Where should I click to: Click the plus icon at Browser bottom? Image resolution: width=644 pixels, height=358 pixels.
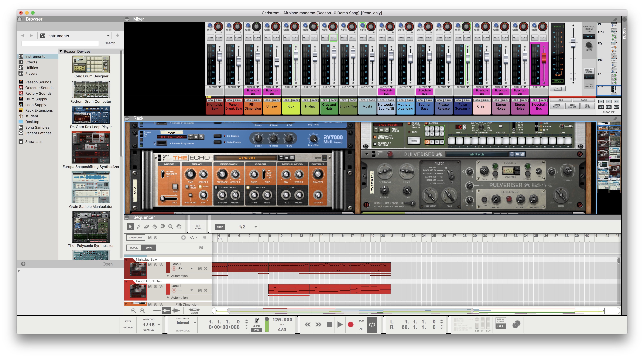[23, 264]
